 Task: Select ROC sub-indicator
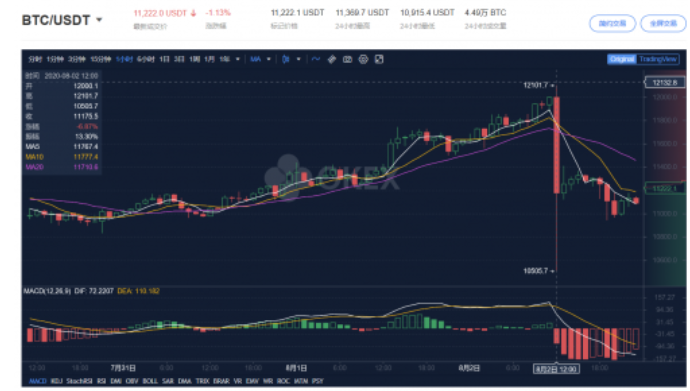click(283, 381)
